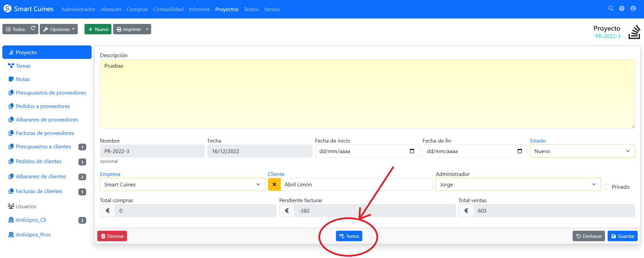Switch to Facturas de clientes tab
644x258 pixels.
click(x=39, y=191)
